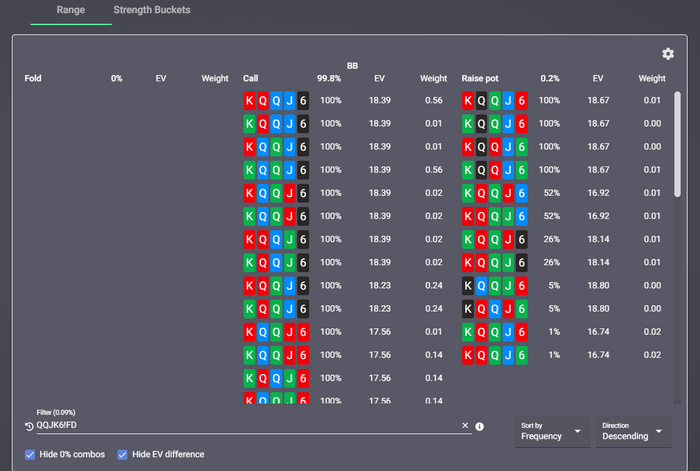
Task: Click the vertical scrollbar of combo list
Action: click(678, 158)
